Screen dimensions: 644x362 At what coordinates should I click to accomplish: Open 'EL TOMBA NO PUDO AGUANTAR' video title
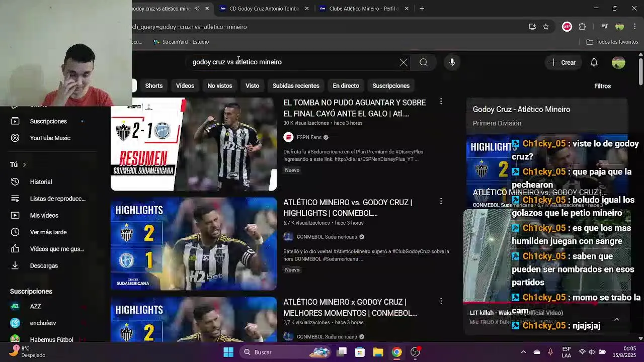(x=354, y=108)
